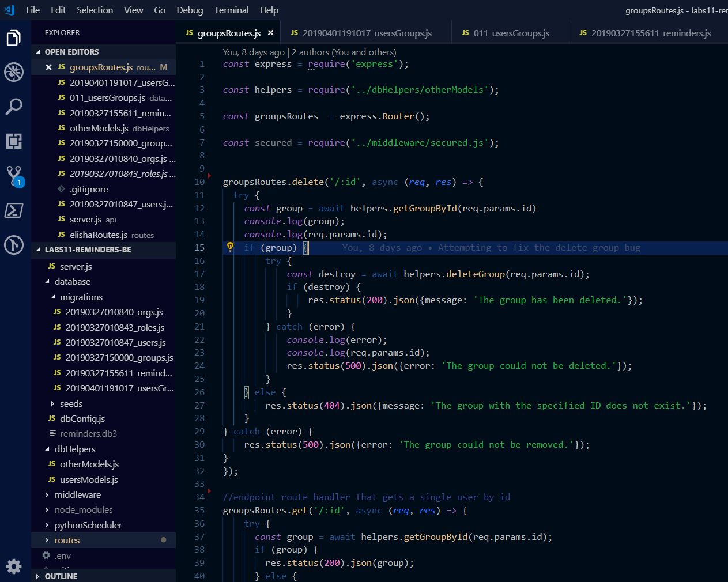Screen dimensions: 728x582
Task: Open the Debug menu
Action: 190,10
